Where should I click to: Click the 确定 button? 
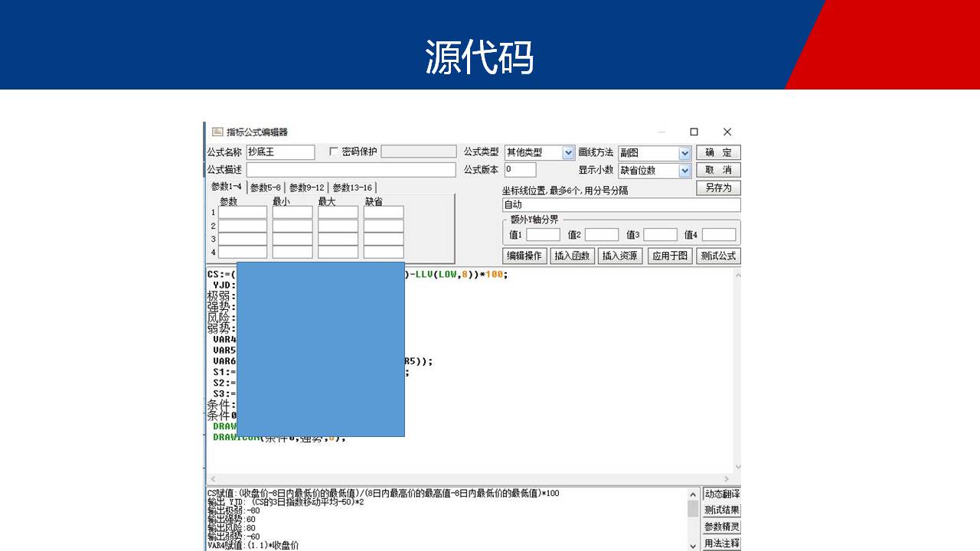click(718, 152)
